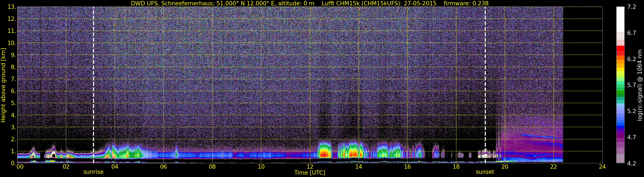Click the white dashed sunset marker line

(x=485, y=85)
